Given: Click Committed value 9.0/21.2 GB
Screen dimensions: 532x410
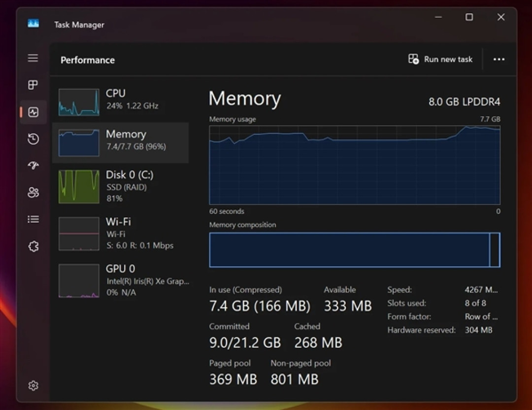Looking at the screenshot, I should (x=245, y=342).
